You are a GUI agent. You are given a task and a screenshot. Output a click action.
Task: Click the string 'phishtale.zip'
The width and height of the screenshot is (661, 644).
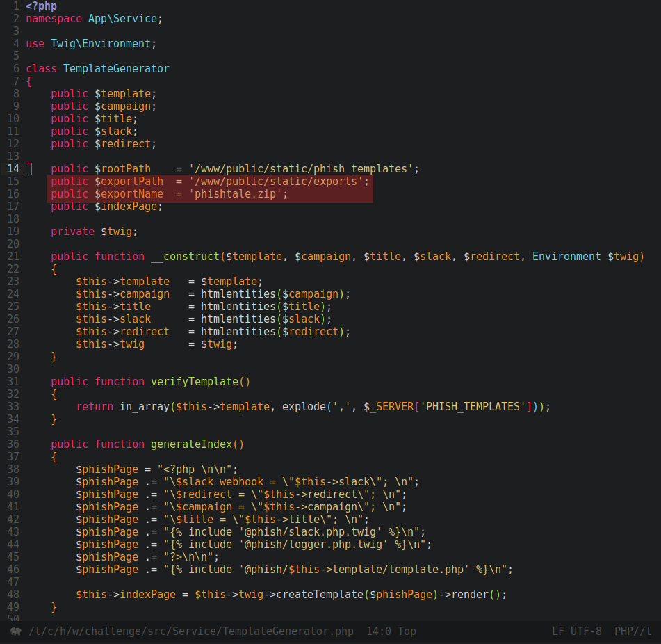click(235, 194)
